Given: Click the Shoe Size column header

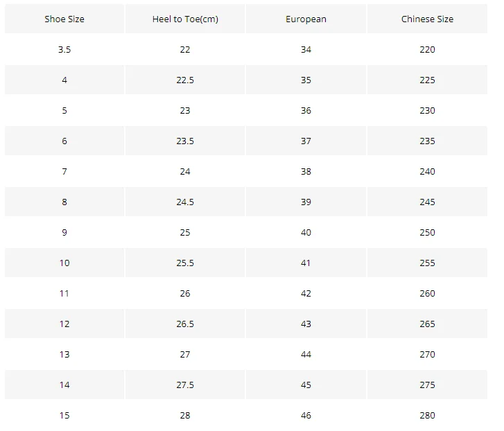Looking at the screenshot, I should coord(64,19).
